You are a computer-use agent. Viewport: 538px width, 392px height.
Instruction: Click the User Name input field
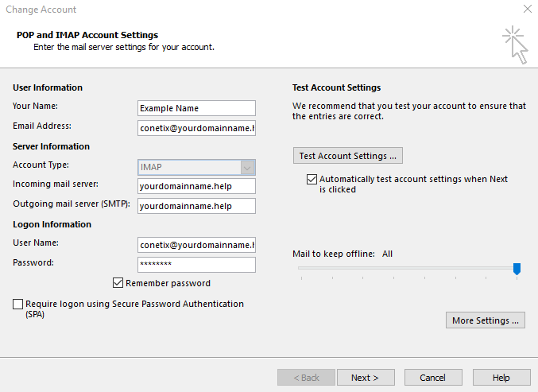coord(196,245)
